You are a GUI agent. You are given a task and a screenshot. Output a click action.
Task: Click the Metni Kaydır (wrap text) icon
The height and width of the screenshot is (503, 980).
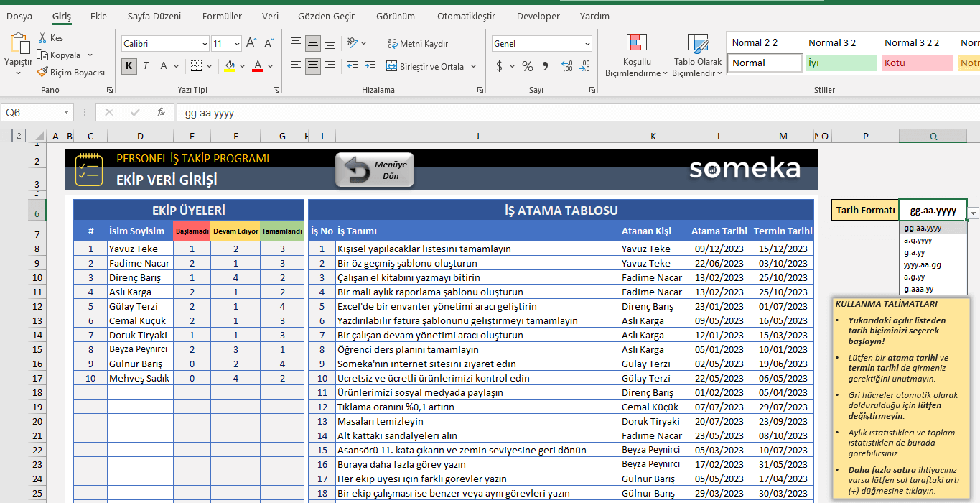coord(393,43)
